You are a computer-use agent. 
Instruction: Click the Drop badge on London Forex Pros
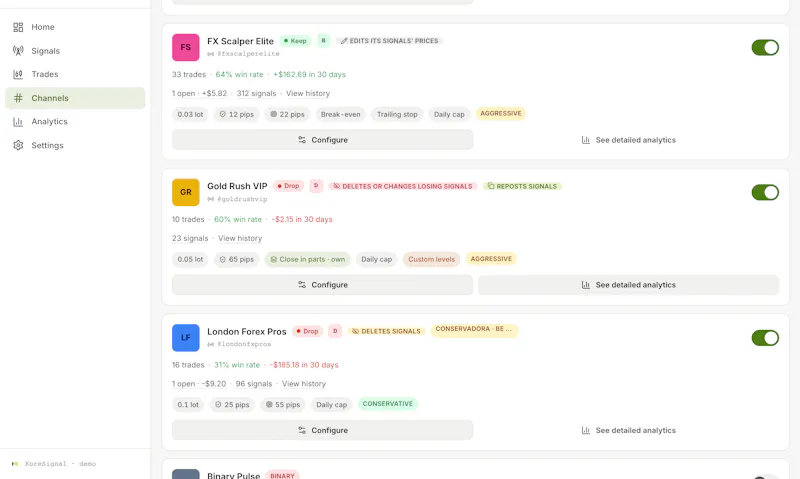point(308,331)
